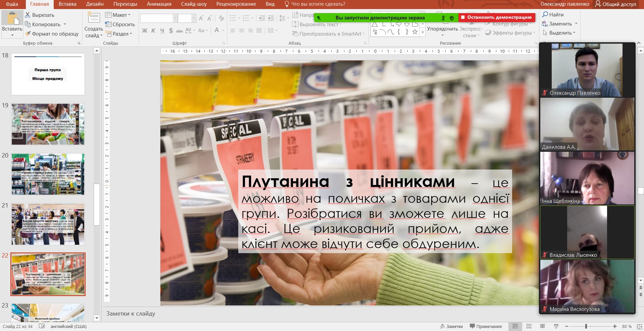
Task: Click Share (Общий доступ) button
Action: pos(615,4)
